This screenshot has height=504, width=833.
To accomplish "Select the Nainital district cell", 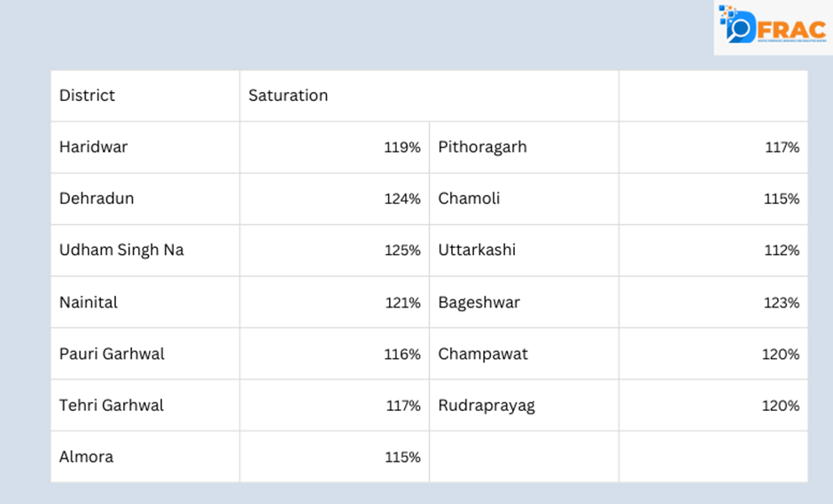I will point(89,302).
